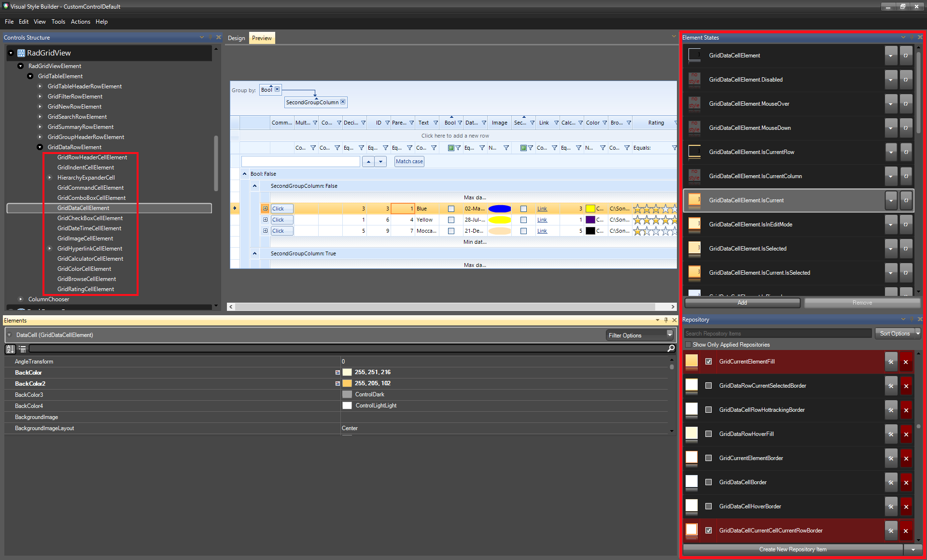This screenshot has height=560, width=927.
Task: Switch to the Design tab
Action: coord(236,38)
